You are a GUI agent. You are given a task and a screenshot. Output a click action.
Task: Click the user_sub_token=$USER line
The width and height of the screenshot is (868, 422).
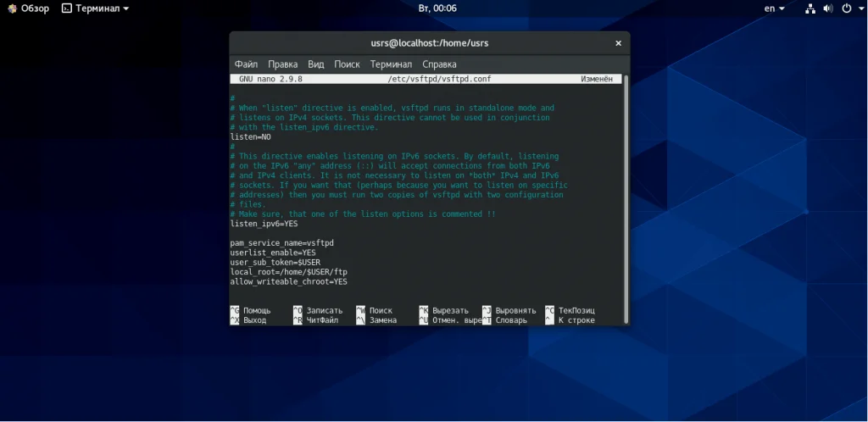tap(275, 263)
